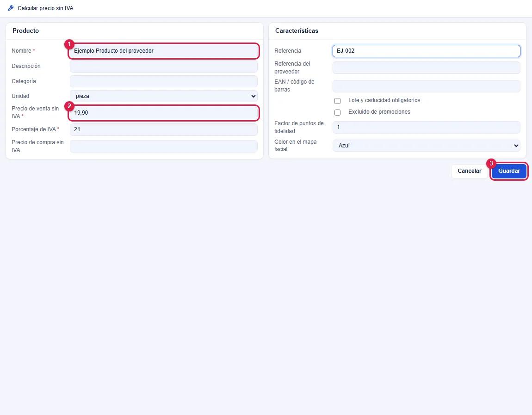Click the Lote y caducidad obligatorios label
The image size is (532, 415).
[384, 100]
